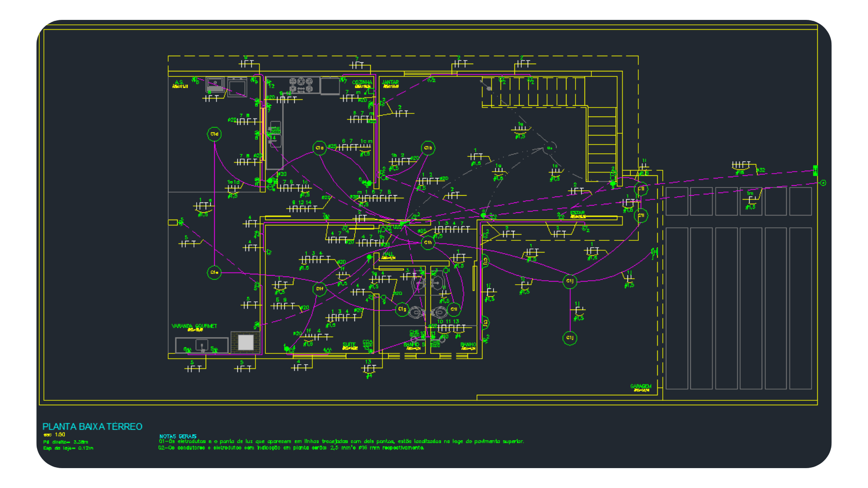Click the ESTAR room label
The height and width of the screenshot is (488, 868).
tap(577, 213)
